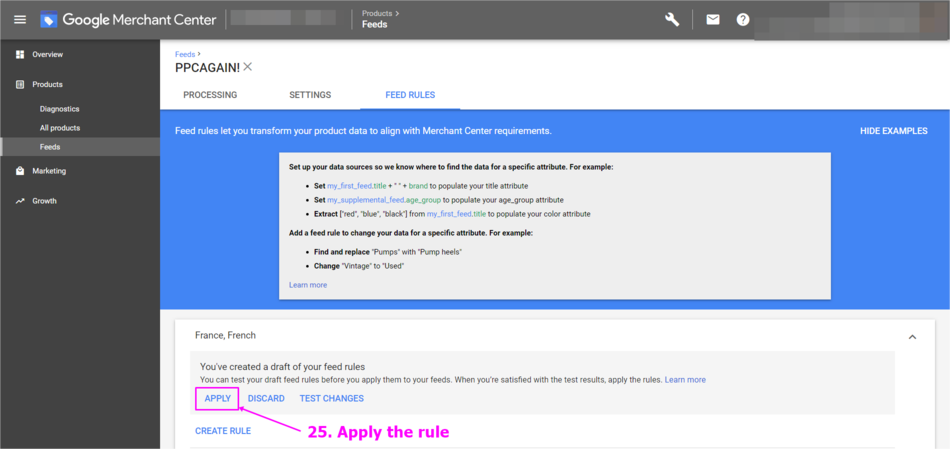Screen dimensions: 950x449
Task: Open the Growth sidebar item
Action: 44,201
